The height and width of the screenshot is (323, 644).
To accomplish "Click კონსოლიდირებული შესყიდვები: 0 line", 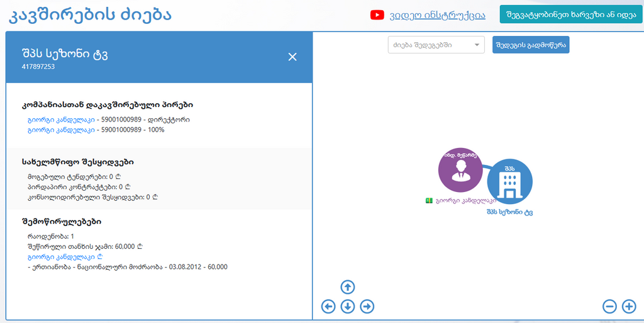I will click(x=93, y=197).
